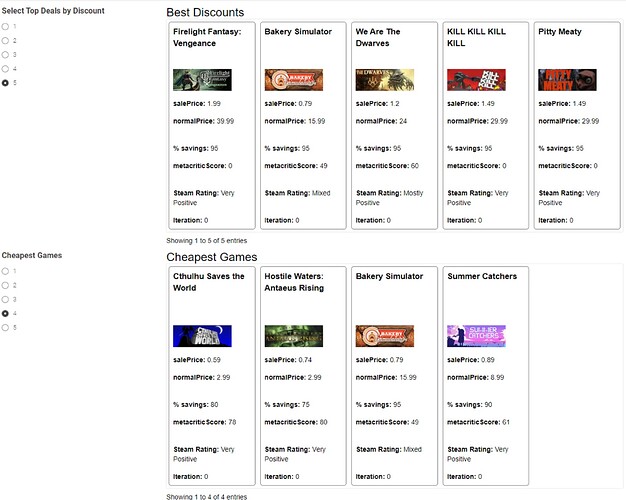Click 'Showing 1 to 4 of 4 entries'
Image resolution: width=626 pixels, height=500 pixels.
[x=206, y=496]
